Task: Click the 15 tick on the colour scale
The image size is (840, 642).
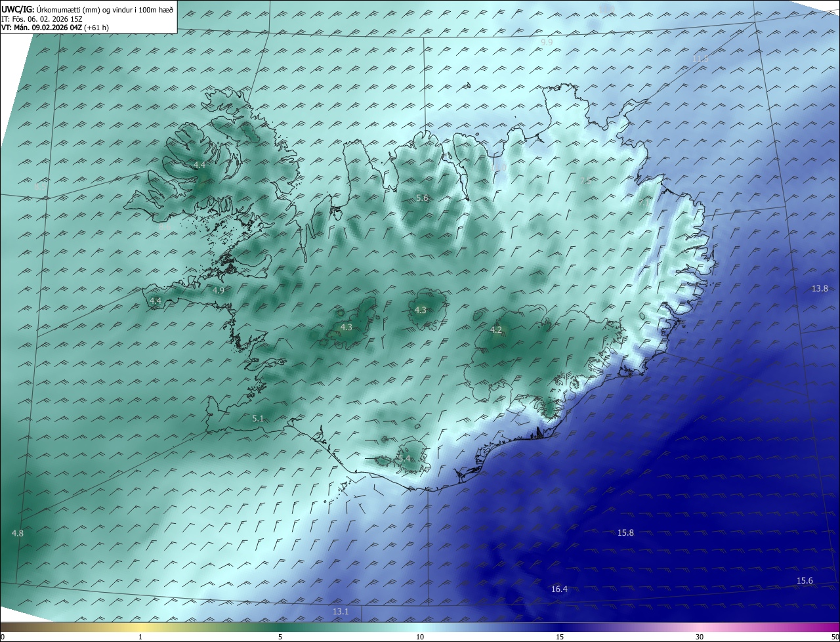Action: click(560, 637)
